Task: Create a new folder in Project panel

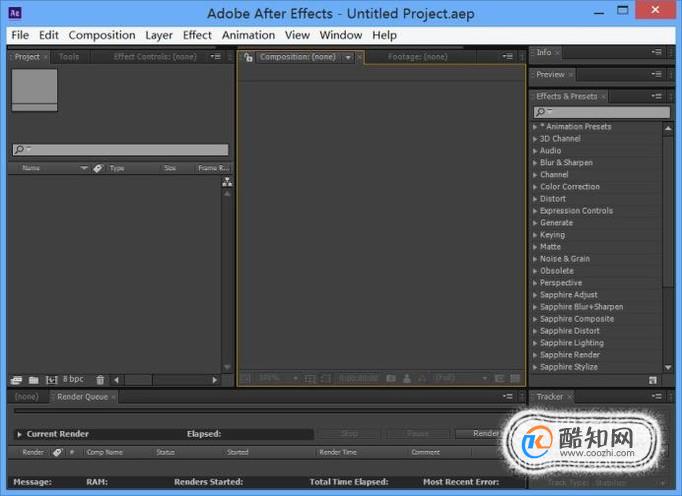Action: click(x=33, y=380)
